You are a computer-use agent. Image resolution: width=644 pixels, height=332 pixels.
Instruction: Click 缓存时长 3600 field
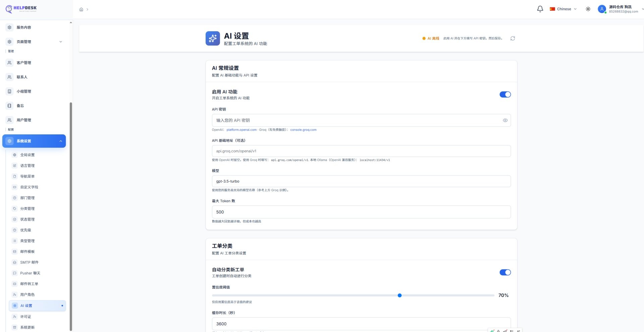click(361, 324)
